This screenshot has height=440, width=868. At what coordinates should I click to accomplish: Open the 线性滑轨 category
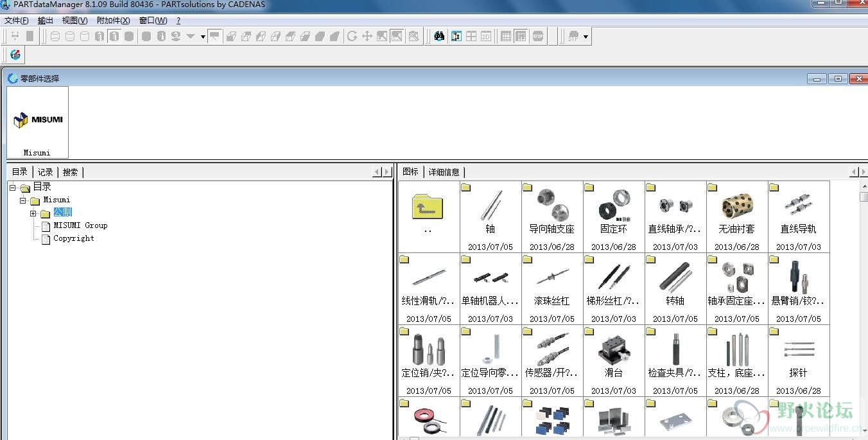click(429, 288)
